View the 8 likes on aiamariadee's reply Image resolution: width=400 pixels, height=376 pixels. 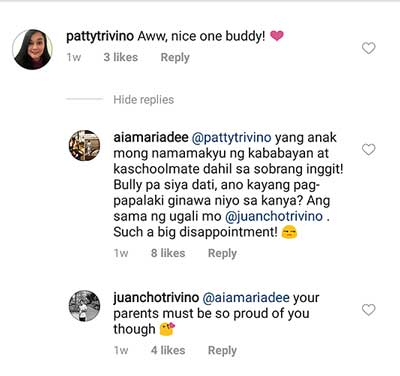click(168, 253)
